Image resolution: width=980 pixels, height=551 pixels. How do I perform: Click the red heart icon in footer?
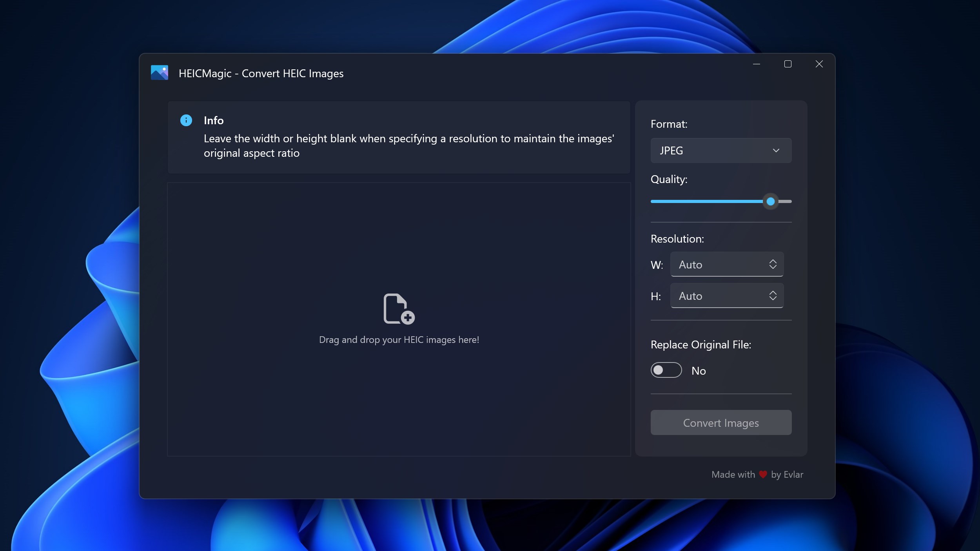tap(762, 475)
